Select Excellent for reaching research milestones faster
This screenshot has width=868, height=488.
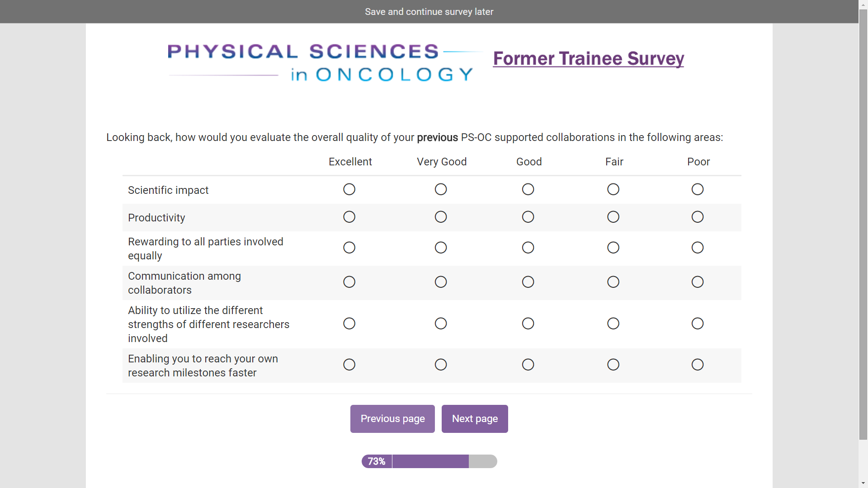(x=349, y=365)
